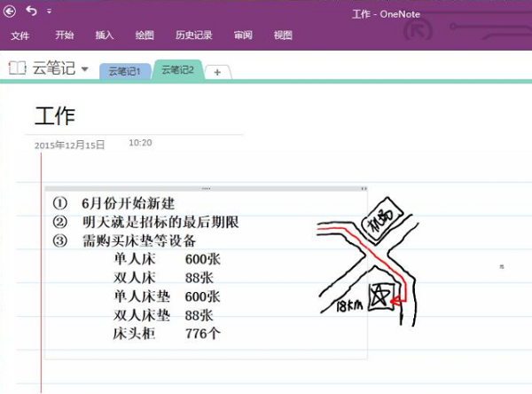Open the 插入 ribbon tab
Screen dimensions: 532x394
(105, 35)
